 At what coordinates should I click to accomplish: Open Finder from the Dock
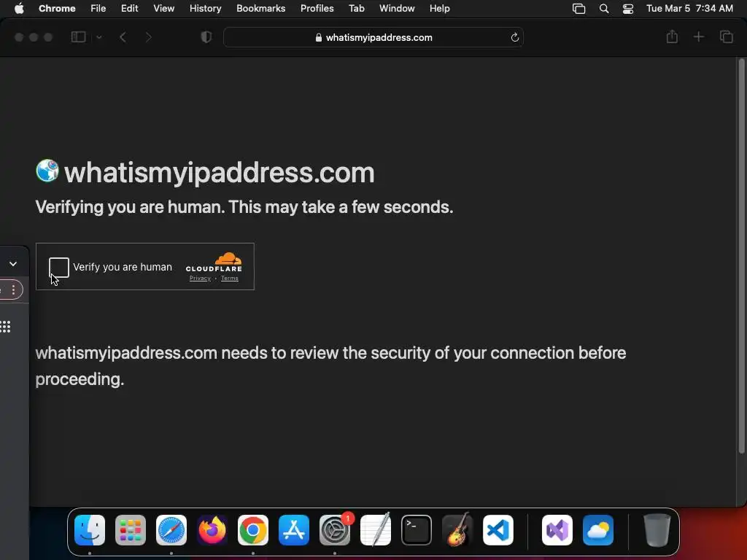[90, 530]
